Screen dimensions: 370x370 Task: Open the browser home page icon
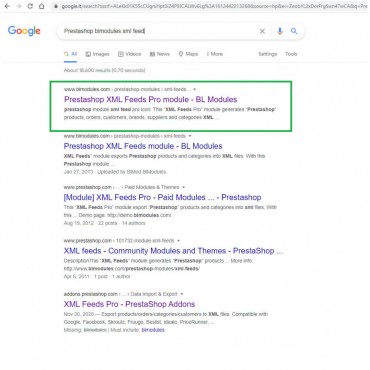(42, 6)
